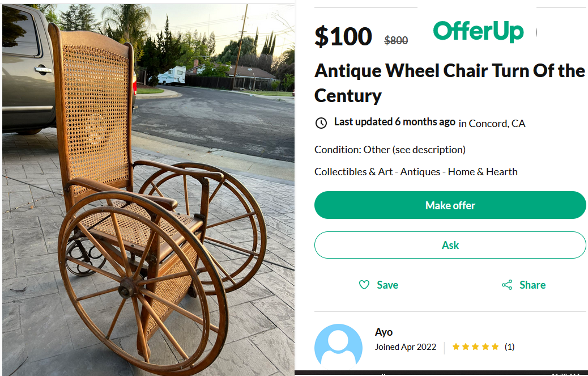Screen dimensions: 588x376
Task: Click the seller name Ayo
Action: point(384,332)
